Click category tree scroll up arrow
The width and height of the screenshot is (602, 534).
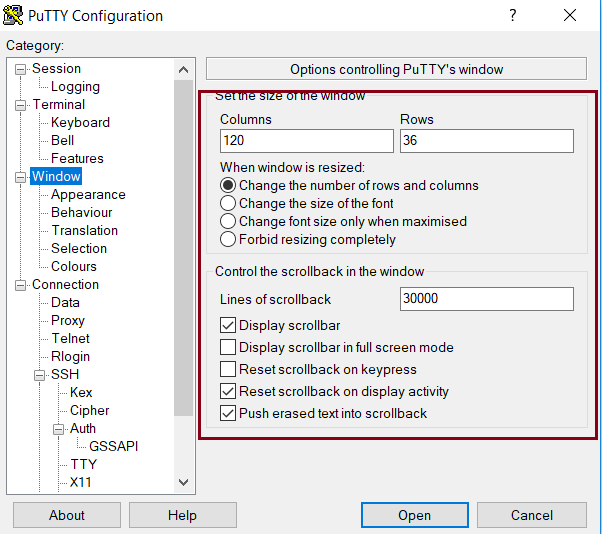184,69
